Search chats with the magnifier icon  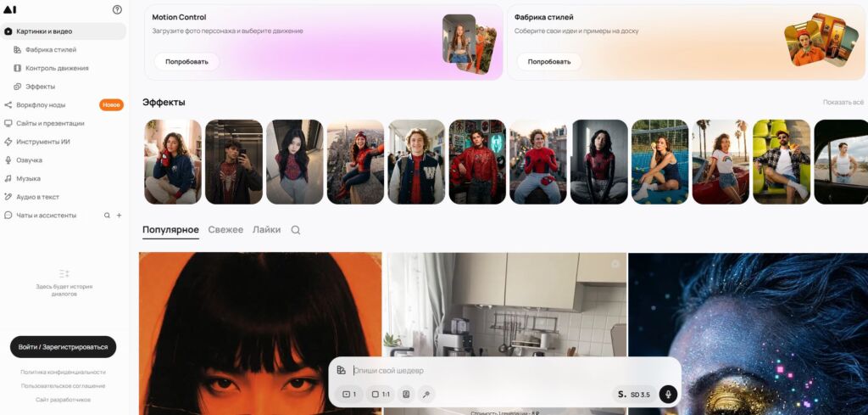pyautogui.click(x=107, y=216)
